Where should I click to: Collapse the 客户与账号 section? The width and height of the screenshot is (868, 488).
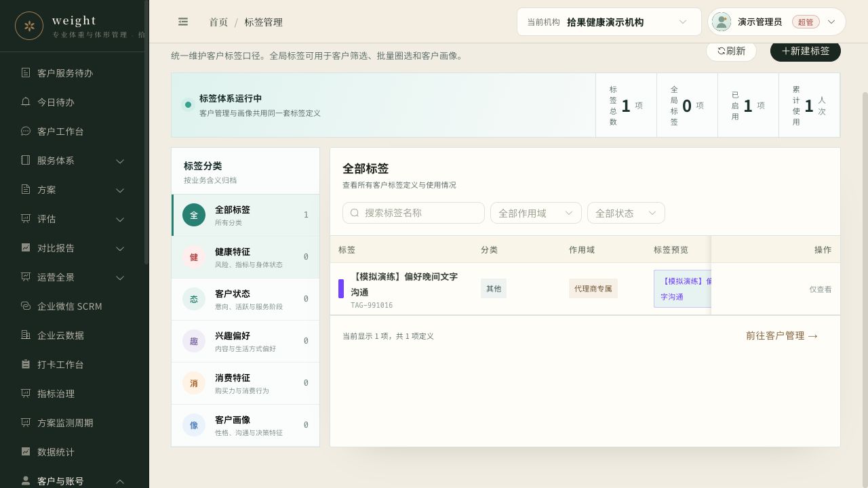click(x=120, y=481)
